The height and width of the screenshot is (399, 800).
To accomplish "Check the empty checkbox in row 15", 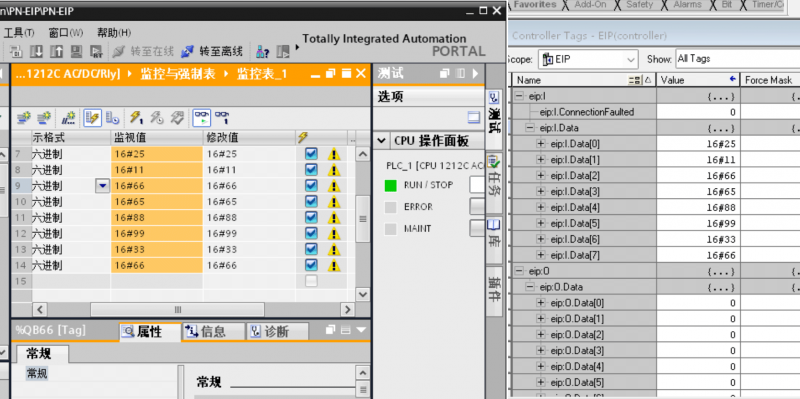I will point(311,281).
